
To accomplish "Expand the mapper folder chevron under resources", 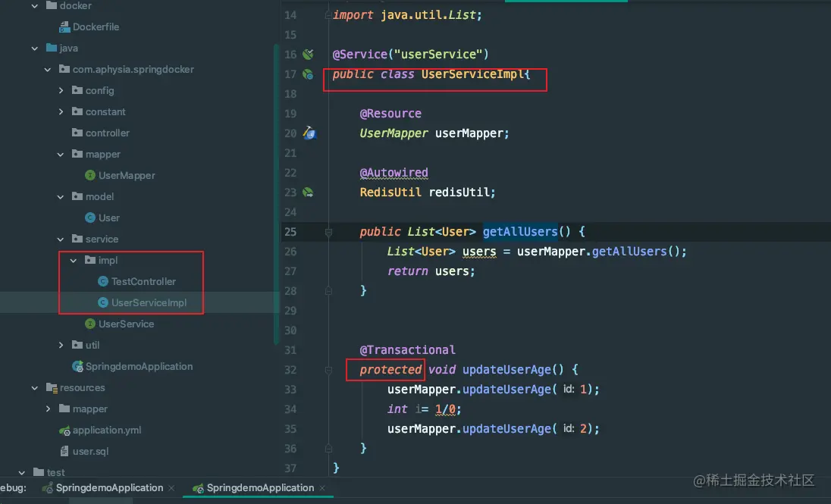I will click(x=49, y=409).
